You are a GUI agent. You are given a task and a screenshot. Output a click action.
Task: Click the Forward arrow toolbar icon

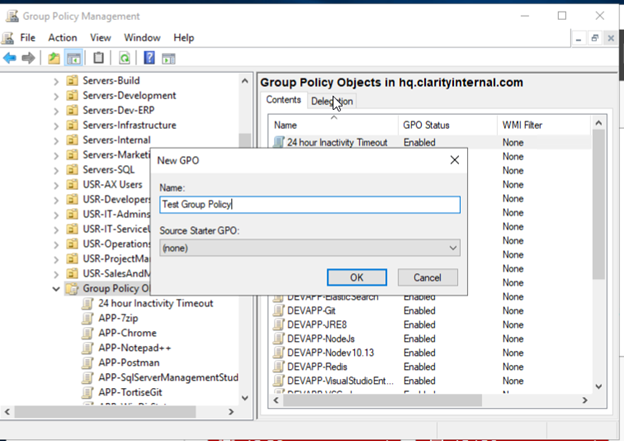(x=28, y=58)
